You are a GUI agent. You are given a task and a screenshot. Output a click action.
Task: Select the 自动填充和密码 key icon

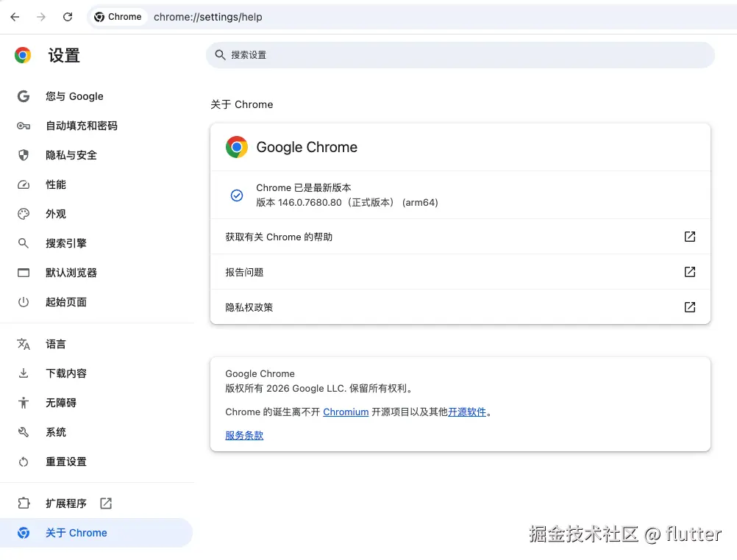click(x=23, y=126)
